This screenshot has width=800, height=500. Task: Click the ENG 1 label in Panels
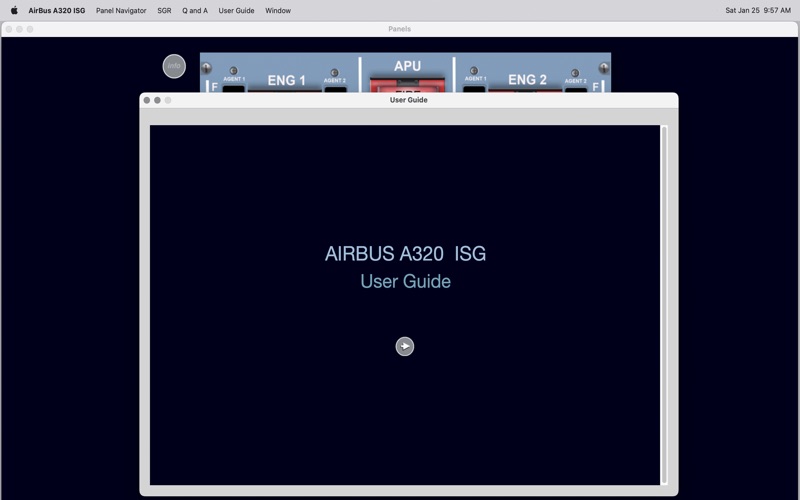286,80
